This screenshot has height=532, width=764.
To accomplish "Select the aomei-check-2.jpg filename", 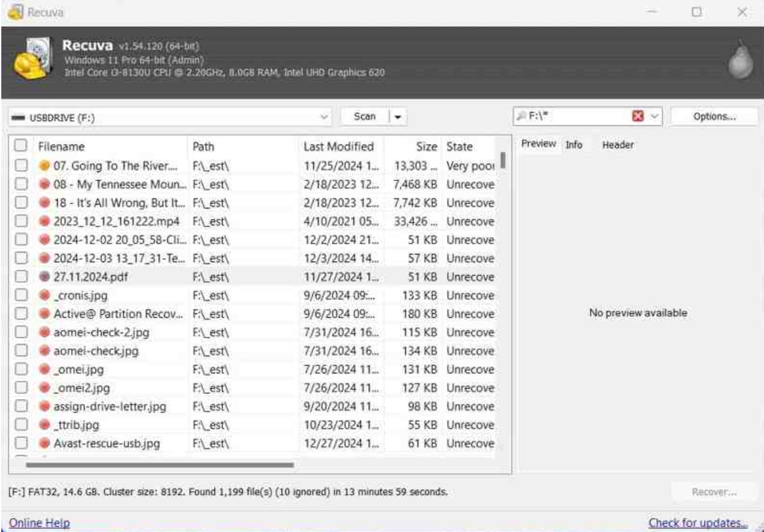I will tap(102, 332).
